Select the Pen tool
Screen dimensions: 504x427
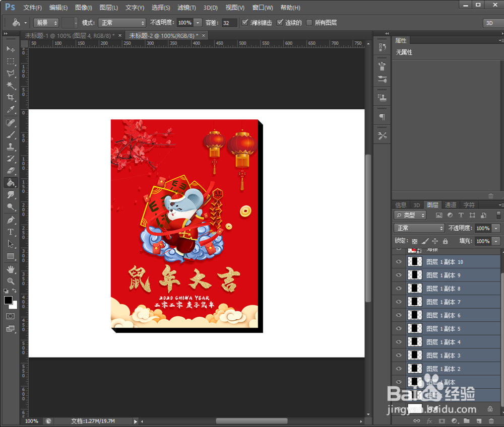11,220
